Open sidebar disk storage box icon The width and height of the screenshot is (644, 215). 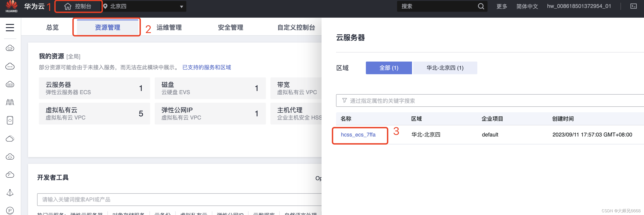(10, 120)
